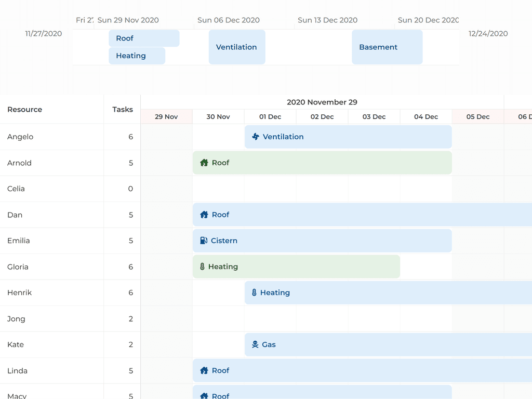Click the 29 Nov day column header

166,116
